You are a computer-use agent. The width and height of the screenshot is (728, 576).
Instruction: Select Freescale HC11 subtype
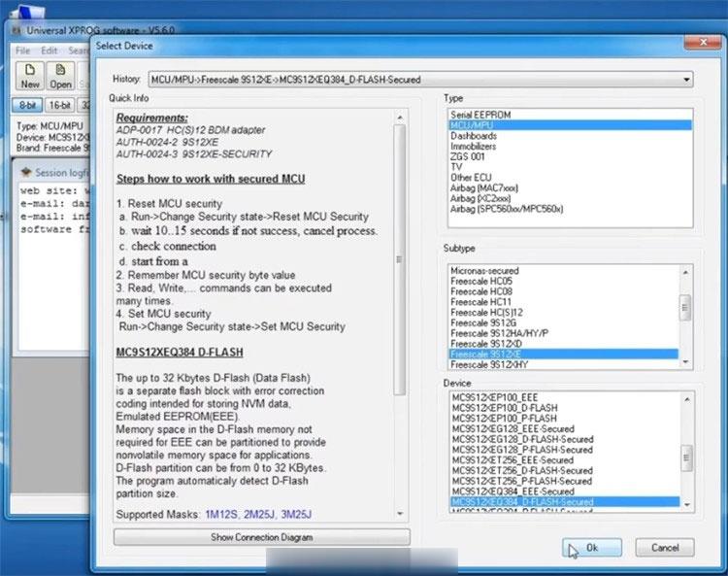pyautogui.click(x=564, y=302)
